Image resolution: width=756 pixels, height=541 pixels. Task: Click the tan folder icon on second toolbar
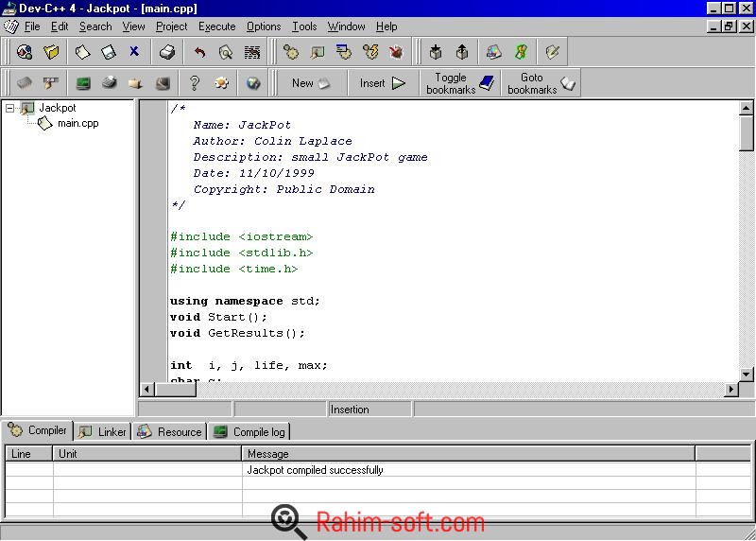(x=135, y=83)
